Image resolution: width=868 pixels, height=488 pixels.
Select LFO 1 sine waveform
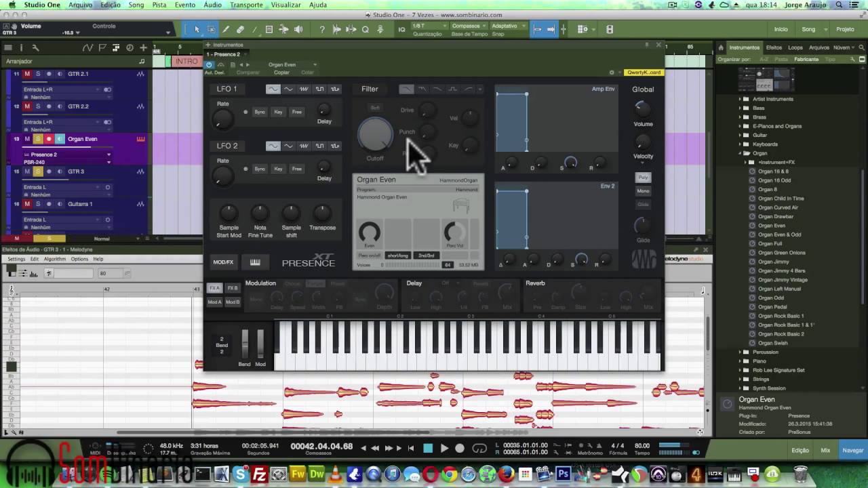click(x=273, y=89)
